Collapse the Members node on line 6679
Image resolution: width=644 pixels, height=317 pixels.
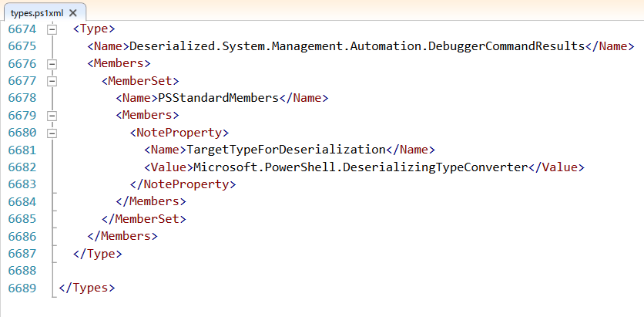point(52,116)
